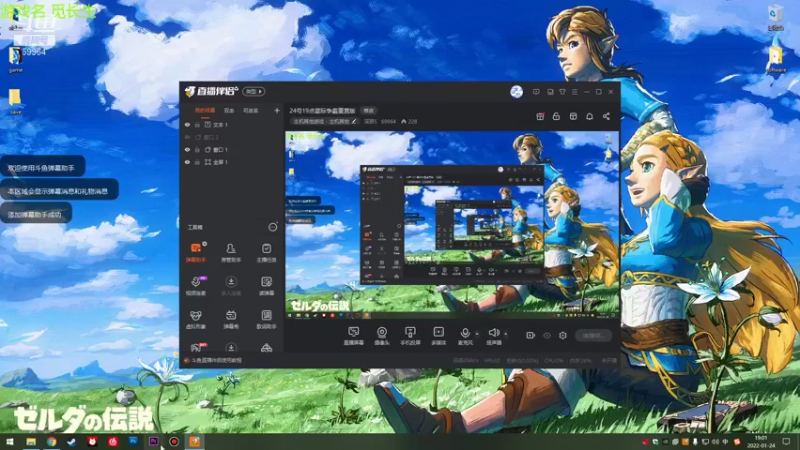Open Google Chrome from the taskbar

[x=52, y=442]
